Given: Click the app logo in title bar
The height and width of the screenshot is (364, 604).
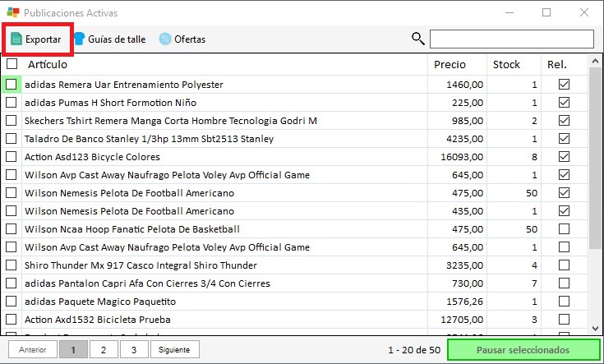Looking at the screenshot, I should coord(13,12).
